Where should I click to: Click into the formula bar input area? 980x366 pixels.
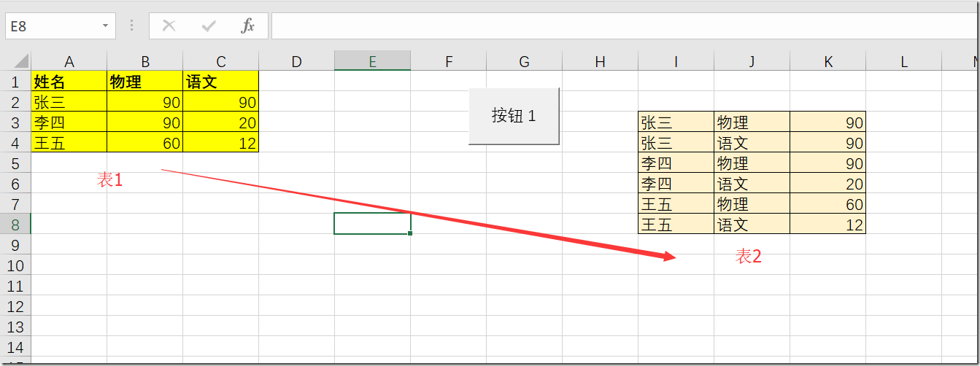click(x=625, y=26)
